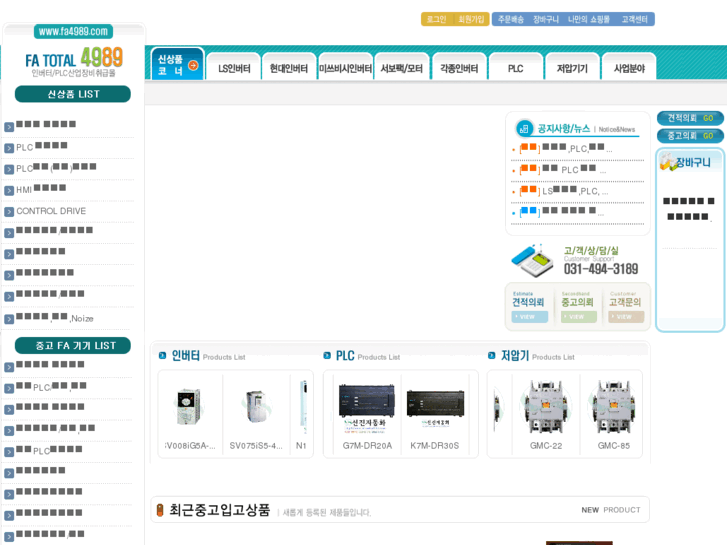Click the 신상품 LIST header button

coord(73,94)
